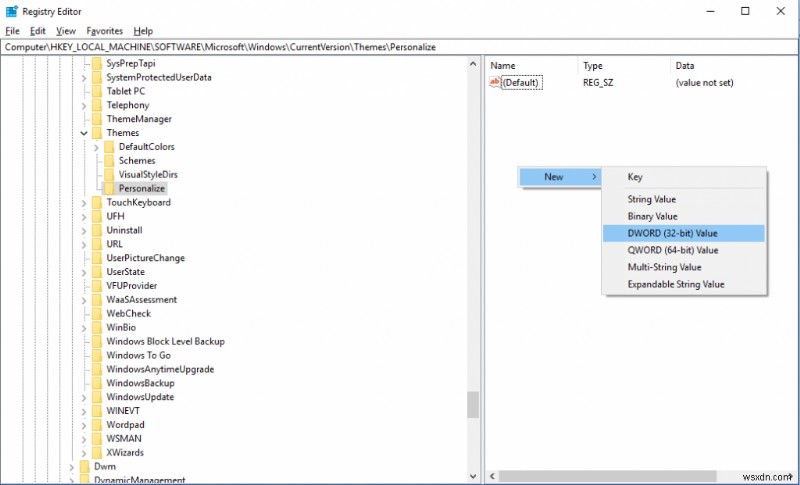This screenshot has width=800, height=485.
Task: Click the UserState folder icon
Action: pyautogui.click(x=97, y=272)
